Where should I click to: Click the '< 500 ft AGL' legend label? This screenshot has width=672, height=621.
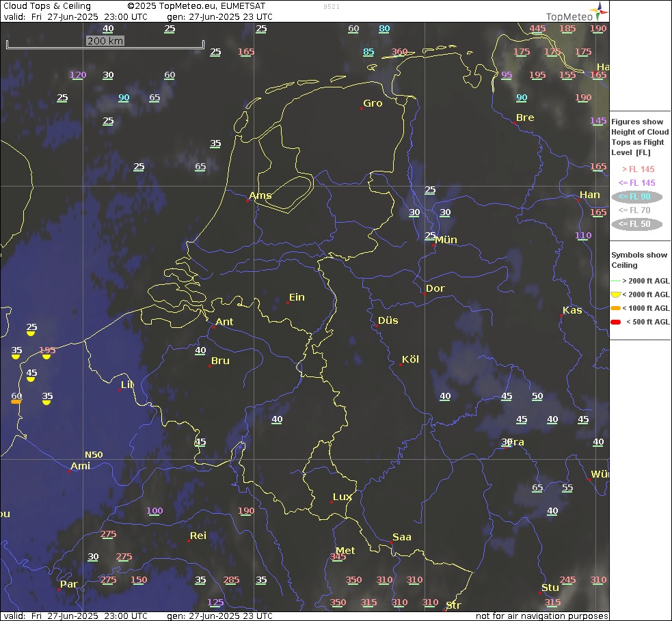pyautogui.click(x=647, y=322)
